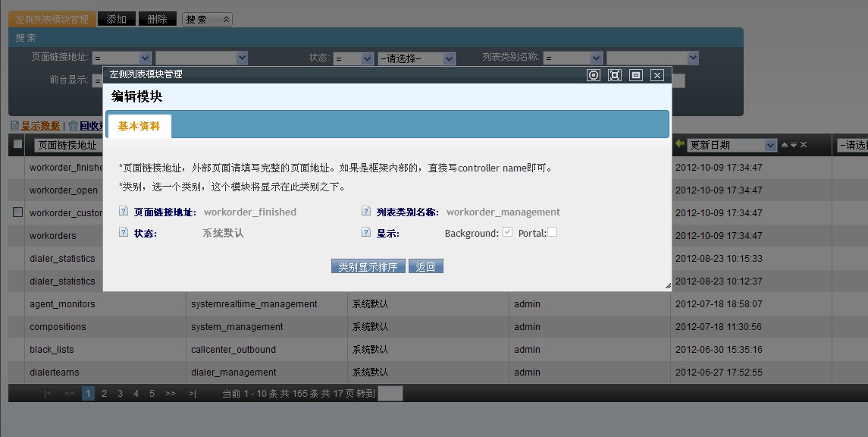Expand the 搜索 collapse toggle
Viewport: 868px width, 437px height.
pyautogui.click(x=226, y=19)
